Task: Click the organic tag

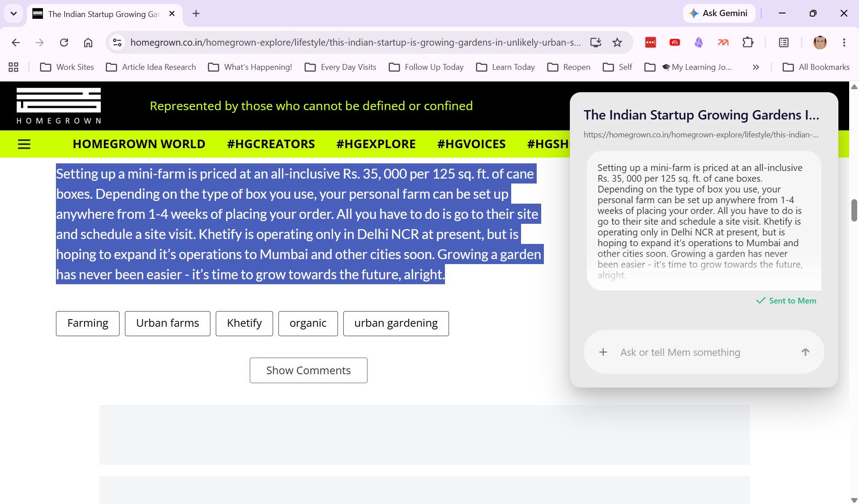Action: [x=308, y=323]
